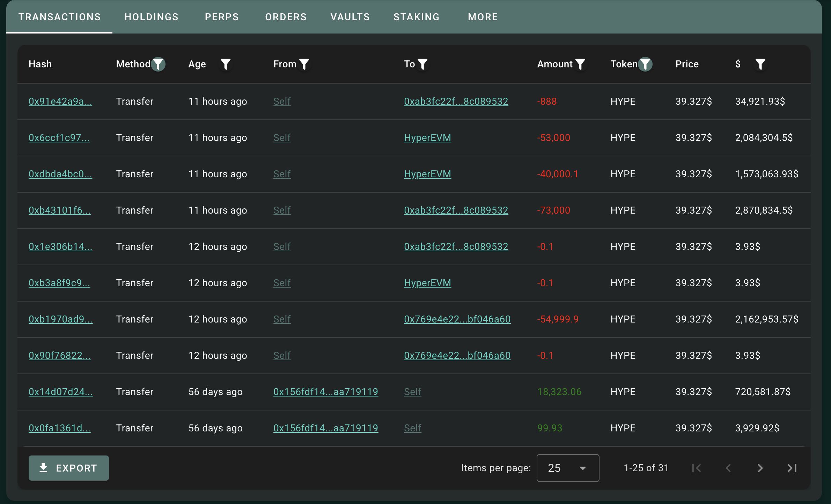The width and height of the screenshot is (831, 504).
Task: Open the Token column filter
Action: click(645, 64)
